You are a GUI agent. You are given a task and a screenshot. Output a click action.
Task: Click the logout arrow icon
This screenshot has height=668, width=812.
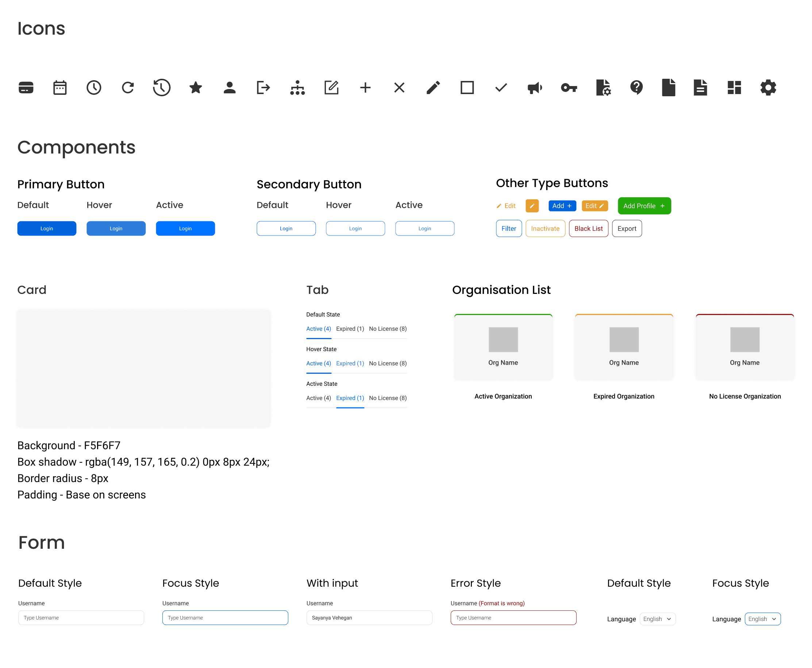point(263,88)
